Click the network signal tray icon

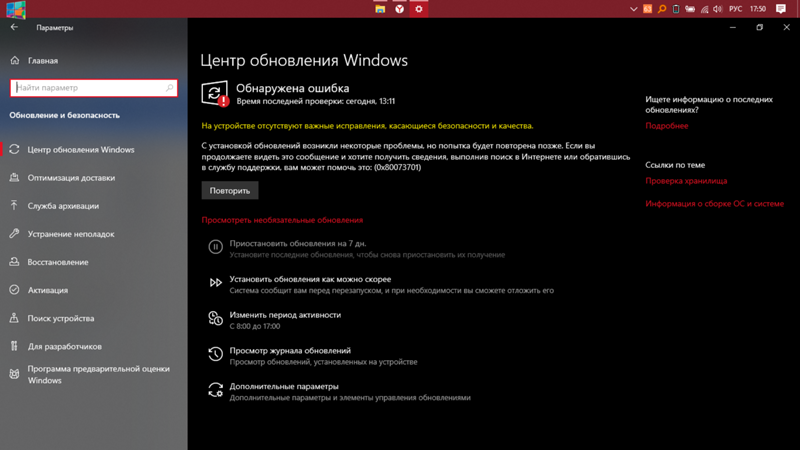(705, 9)
